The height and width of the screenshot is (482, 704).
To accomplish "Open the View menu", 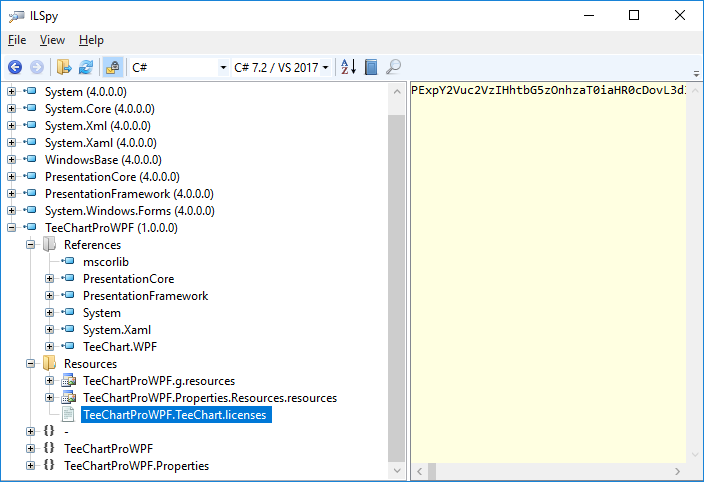I will 52,40.
